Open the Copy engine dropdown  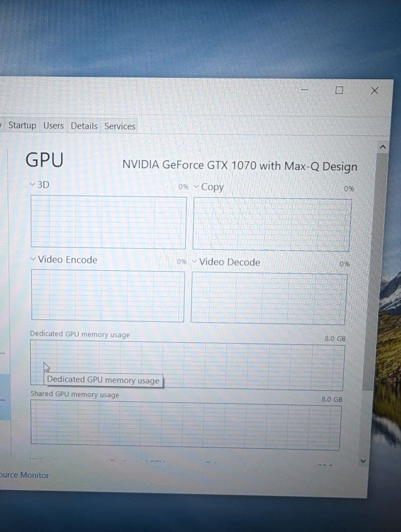(x=196, y=187)
